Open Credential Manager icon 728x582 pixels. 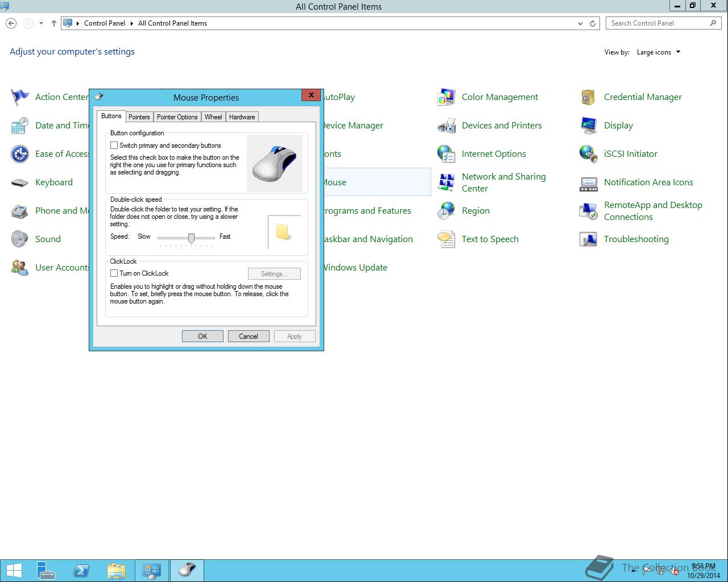[589, 97]
